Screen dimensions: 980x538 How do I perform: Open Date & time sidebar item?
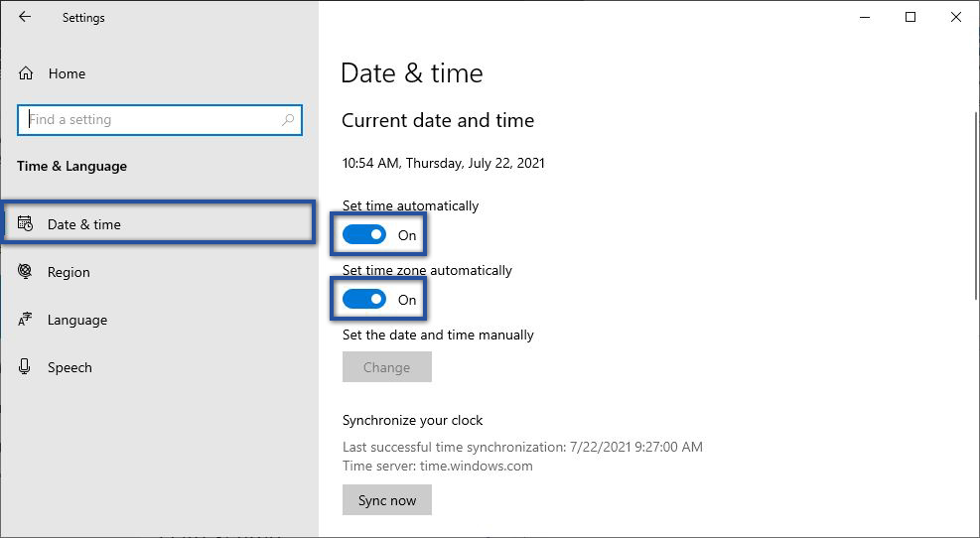(x=84, y=224)
